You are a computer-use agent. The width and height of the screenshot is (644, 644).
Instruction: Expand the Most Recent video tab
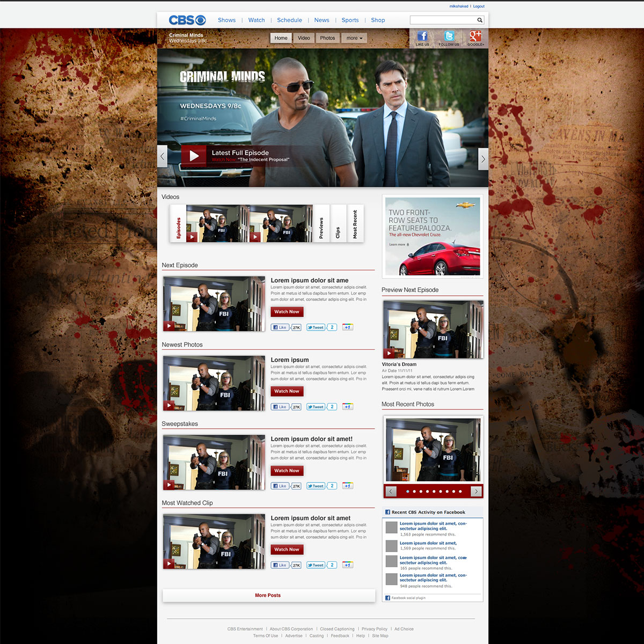tap(355, 224)
